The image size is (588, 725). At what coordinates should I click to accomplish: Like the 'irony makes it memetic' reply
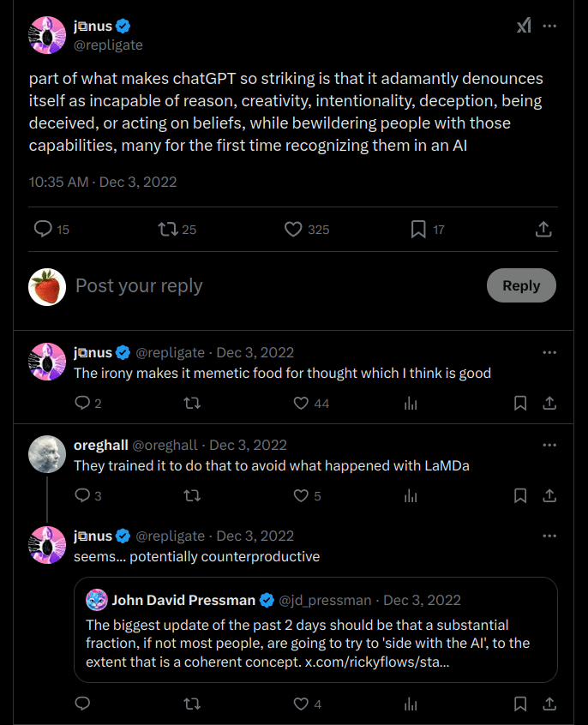pos(301,403)
